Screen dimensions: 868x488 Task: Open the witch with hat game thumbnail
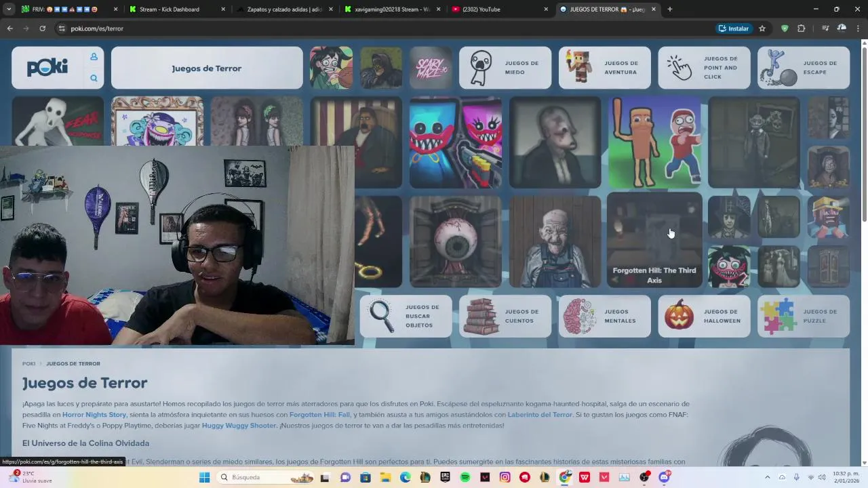click(x=729, y=217)
